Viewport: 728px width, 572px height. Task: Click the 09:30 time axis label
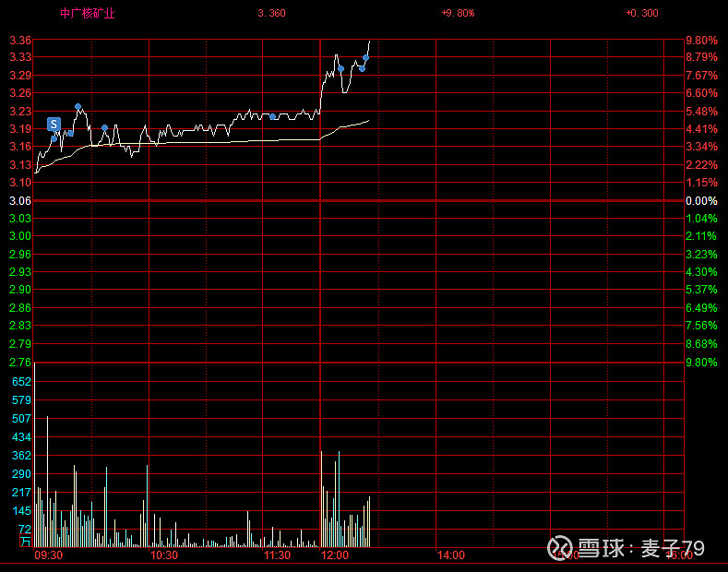49,554
